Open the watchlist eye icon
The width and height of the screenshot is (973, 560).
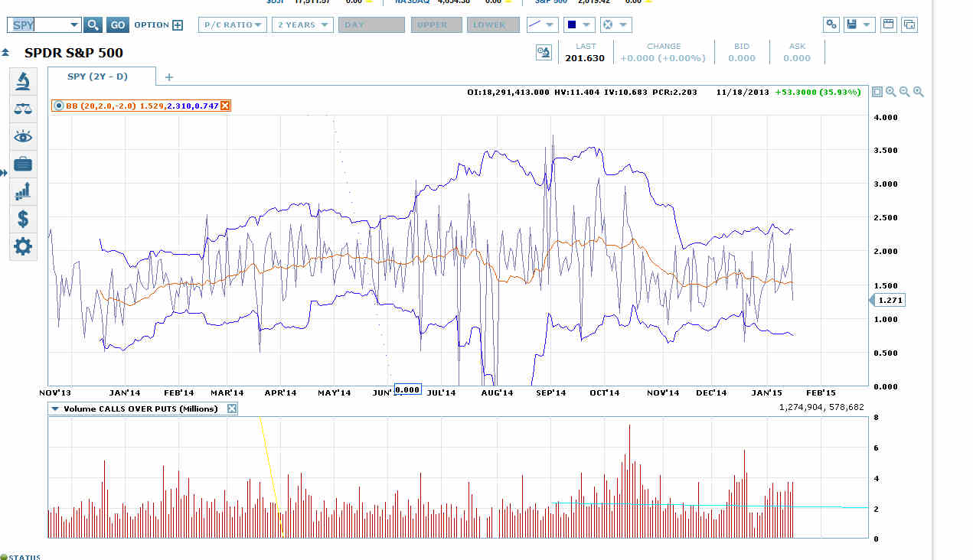[x=23, y=137]
